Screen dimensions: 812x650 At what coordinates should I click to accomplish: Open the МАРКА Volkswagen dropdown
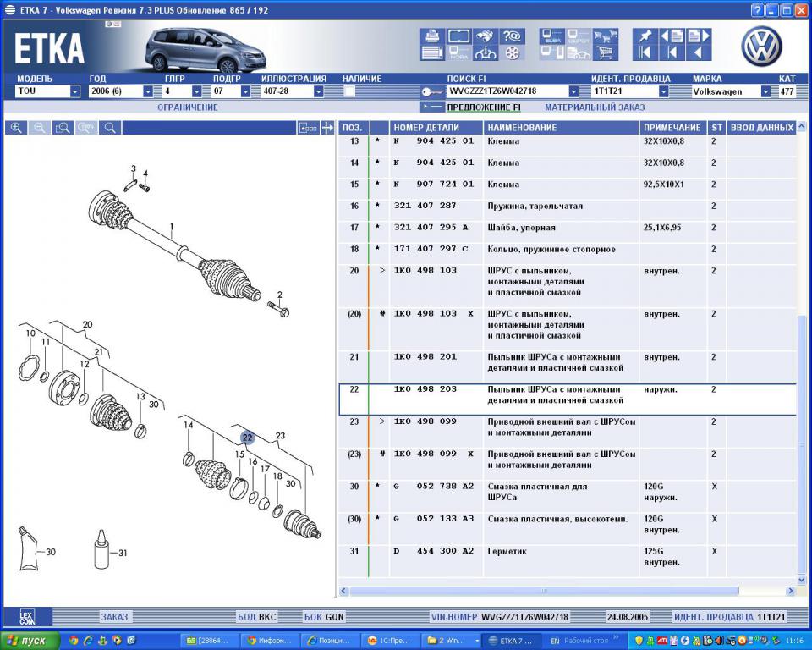click(x=765, y=91)
